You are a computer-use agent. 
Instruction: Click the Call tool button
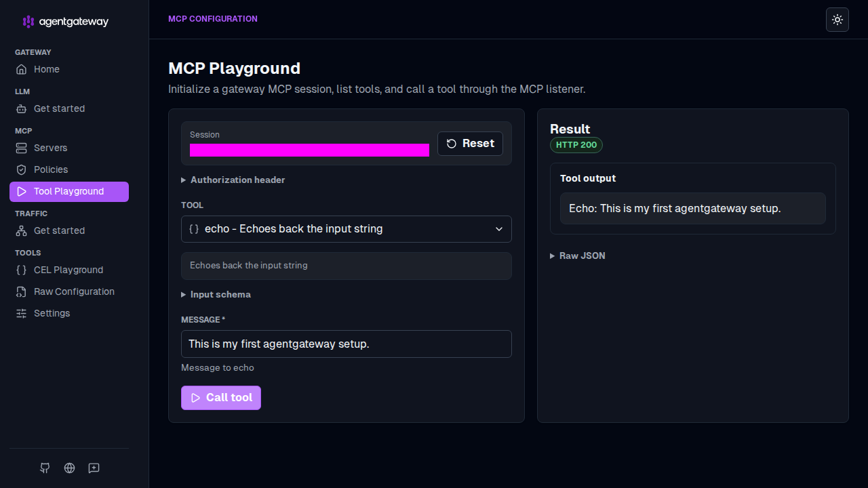[x=221, y=398]
